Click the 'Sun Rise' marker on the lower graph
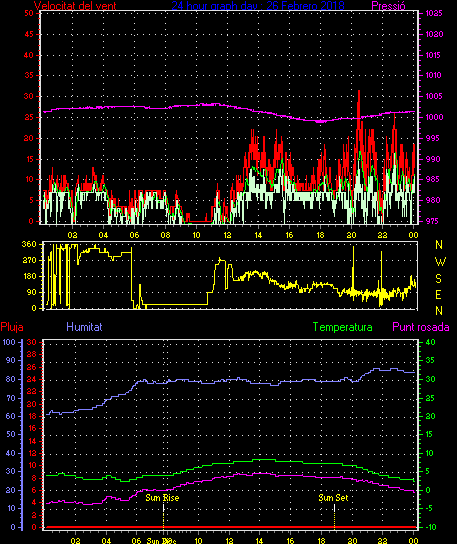This screenshot has width=457, height=544. coord(162,498)
